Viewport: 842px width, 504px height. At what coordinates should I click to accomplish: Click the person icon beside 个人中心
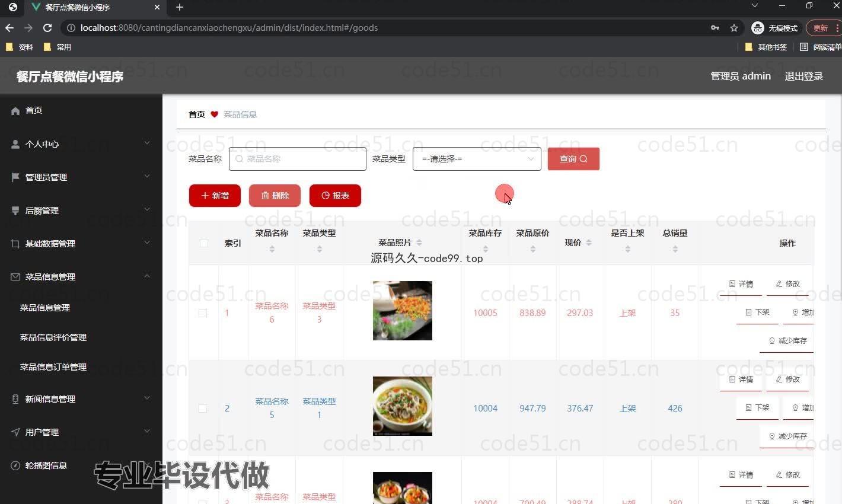[x=15, y=144]
